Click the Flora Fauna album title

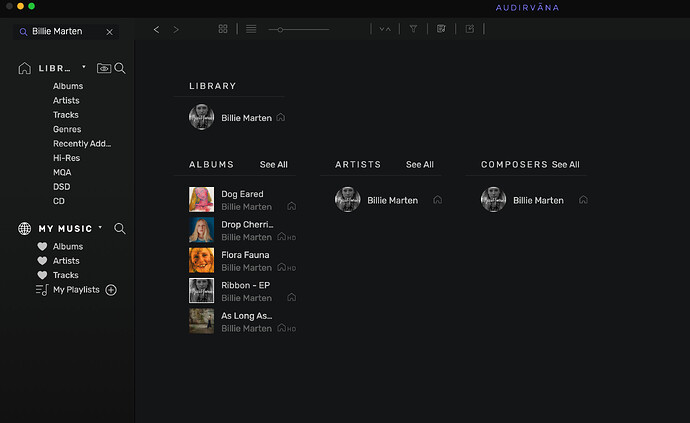245,255
